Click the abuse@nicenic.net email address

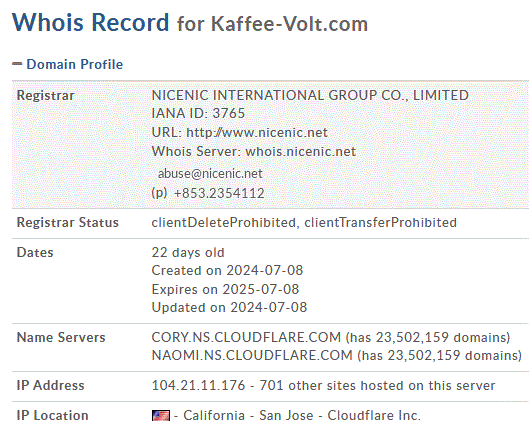[x=210, y=173]
